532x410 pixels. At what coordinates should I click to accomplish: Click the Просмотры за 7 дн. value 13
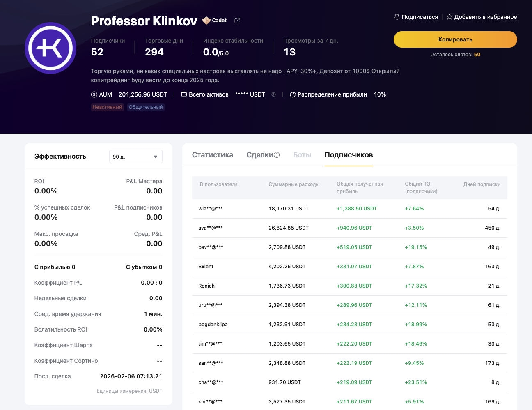tap(289, 52)
